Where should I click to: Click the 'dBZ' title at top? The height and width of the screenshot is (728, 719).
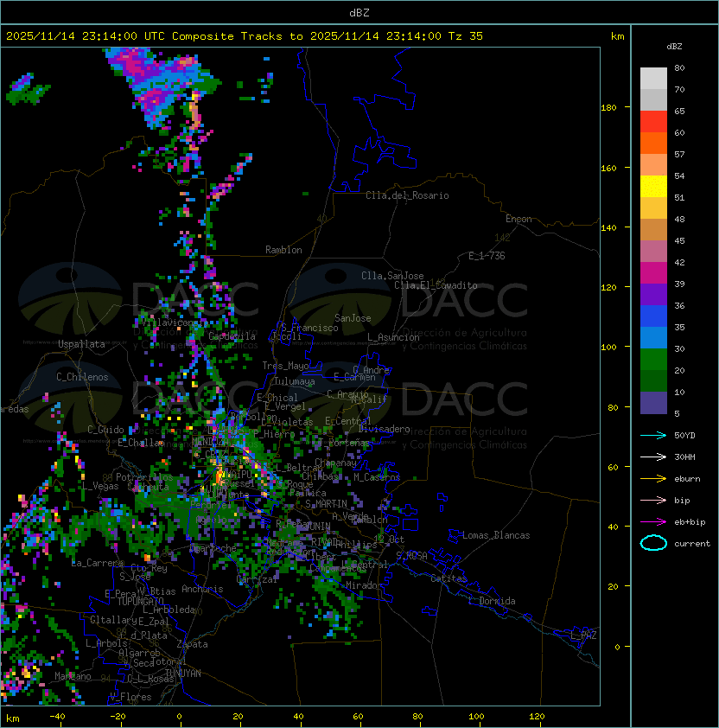click(359, 12)
